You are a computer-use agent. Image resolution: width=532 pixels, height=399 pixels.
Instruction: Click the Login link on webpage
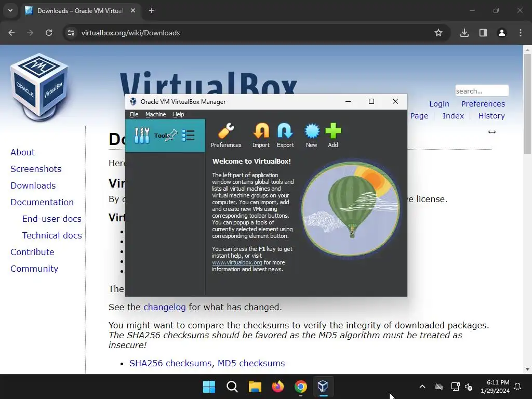(439, 104)
